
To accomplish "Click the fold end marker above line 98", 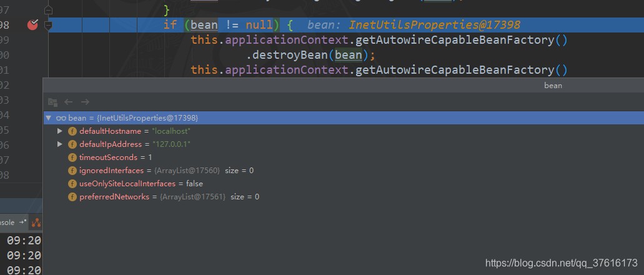I will click(48, 10).
